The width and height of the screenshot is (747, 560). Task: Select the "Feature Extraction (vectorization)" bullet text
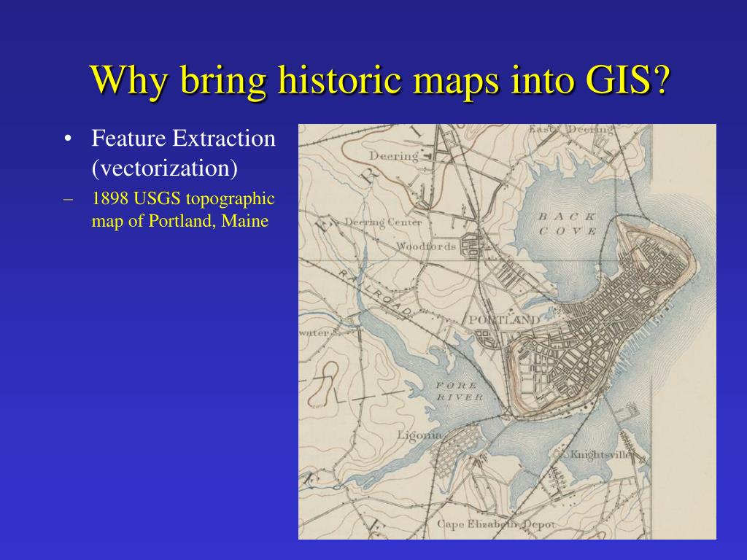pos(183,153)
